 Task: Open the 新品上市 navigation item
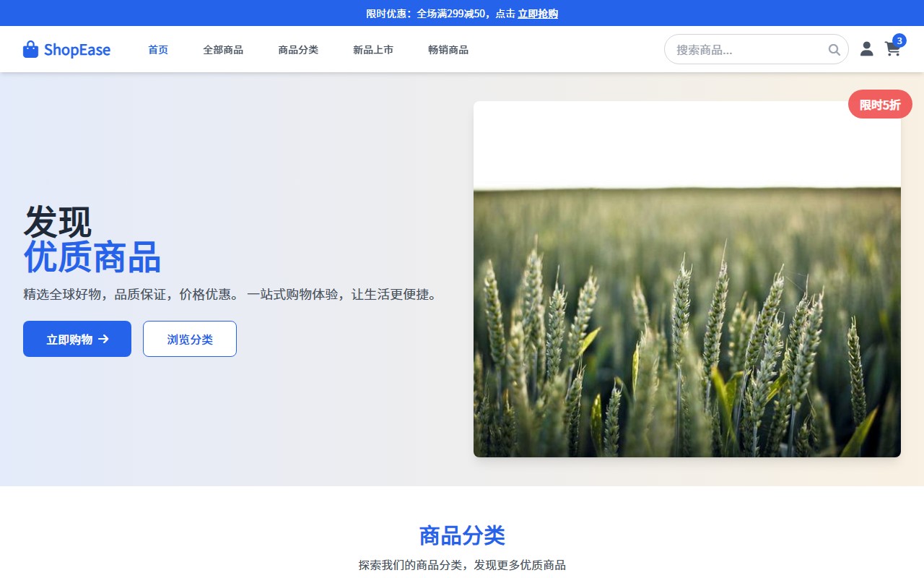click(x=373, y=50)
